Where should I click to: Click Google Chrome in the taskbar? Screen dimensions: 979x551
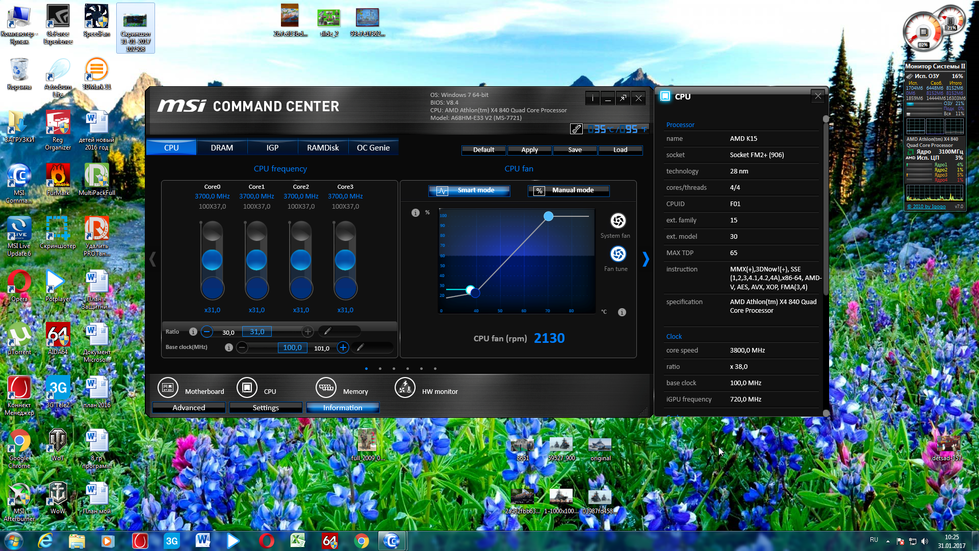pos(361,540)
